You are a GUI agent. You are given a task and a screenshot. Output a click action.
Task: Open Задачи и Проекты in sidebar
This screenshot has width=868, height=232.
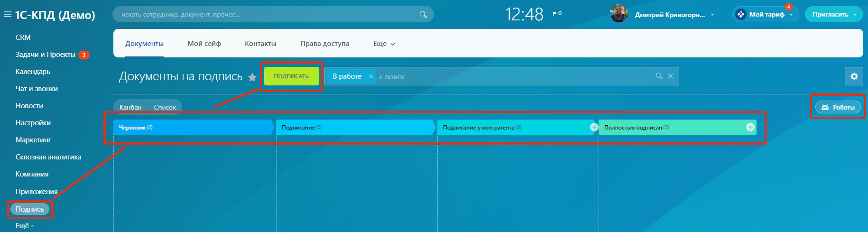point(46,55)
